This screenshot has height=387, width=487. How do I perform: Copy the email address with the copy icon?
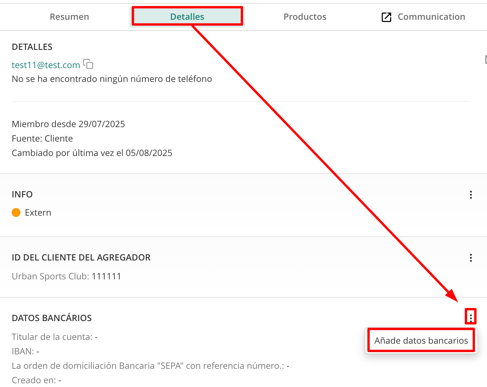coord(88,64)
